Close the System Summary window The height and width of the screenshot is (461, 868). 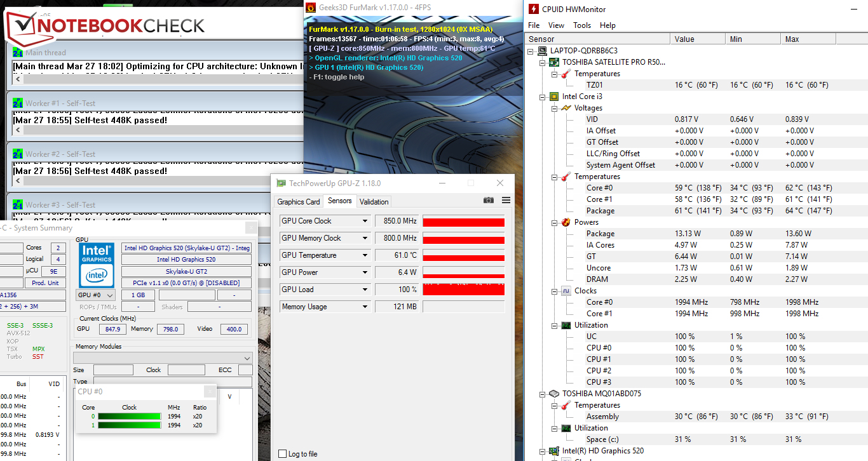[251, 228]
